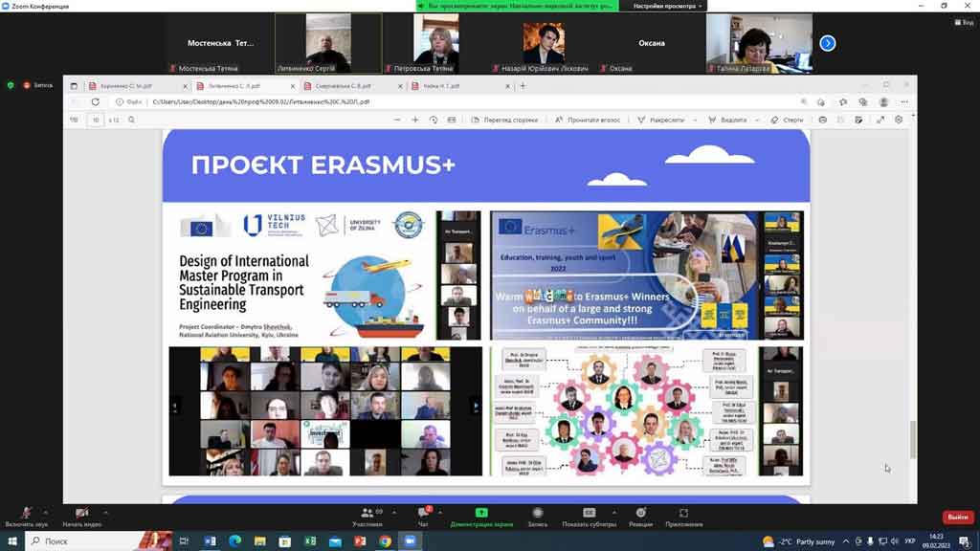980x551 pixels.
Task: Expand Настройки просмотра dropdown at top
Action: (x=668, y=6)
